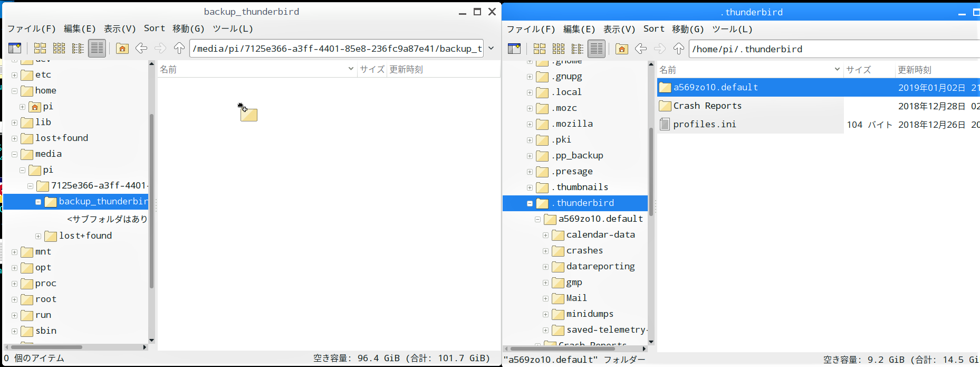Collapse backup_thunderbird node in left tree
The height and width of the screenshot is (367, 980).
[x=38, y=202]
